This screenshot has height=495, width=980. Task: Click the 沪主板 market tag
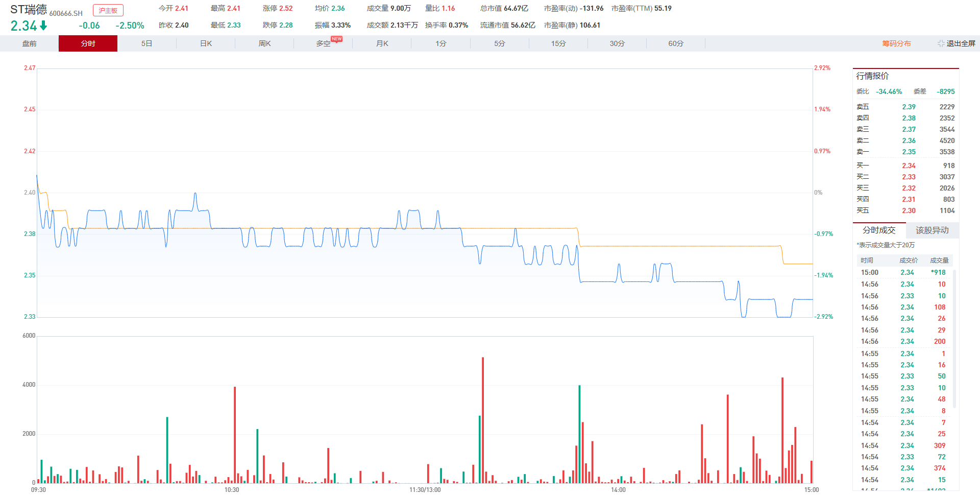coord(108,10)
